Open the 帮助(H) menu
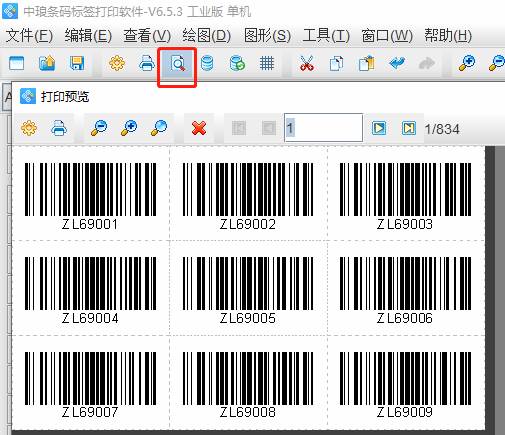The image size is (505, 435). coord(448,35)
